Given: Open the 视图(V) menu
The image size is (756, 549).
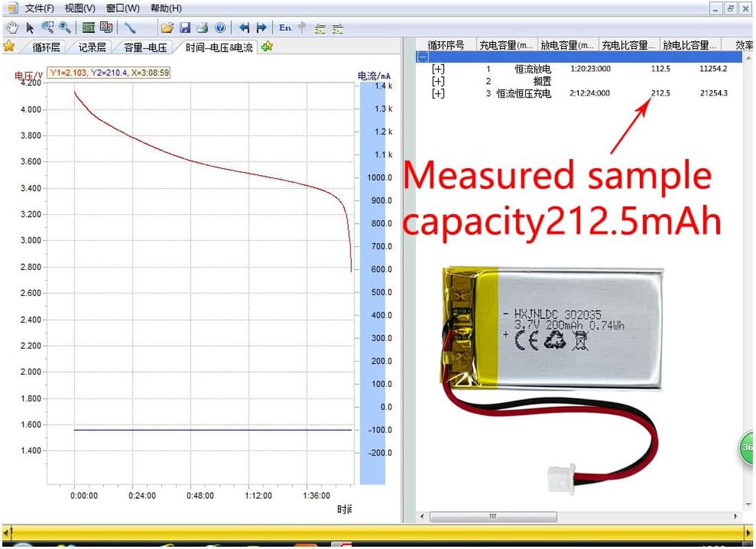Looking at the screenshot, I should 80,8.
